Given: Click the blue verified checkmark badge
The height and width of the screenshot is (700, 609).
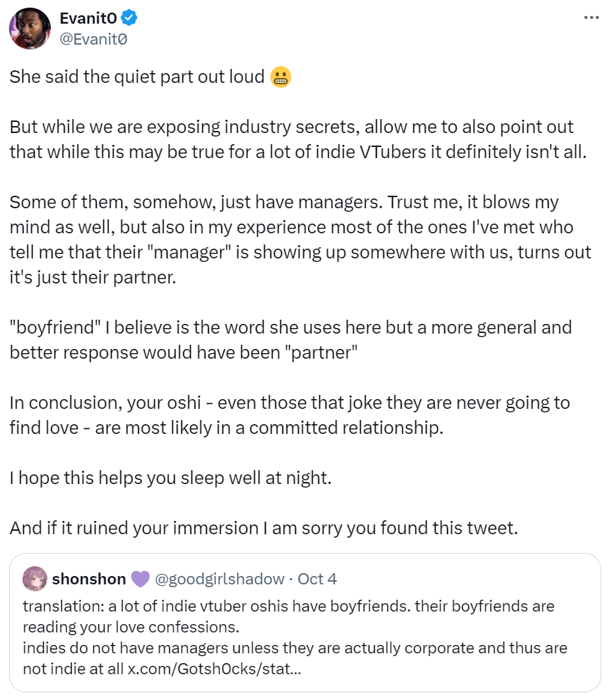Looking at the screenshot, I should [130, 18].
